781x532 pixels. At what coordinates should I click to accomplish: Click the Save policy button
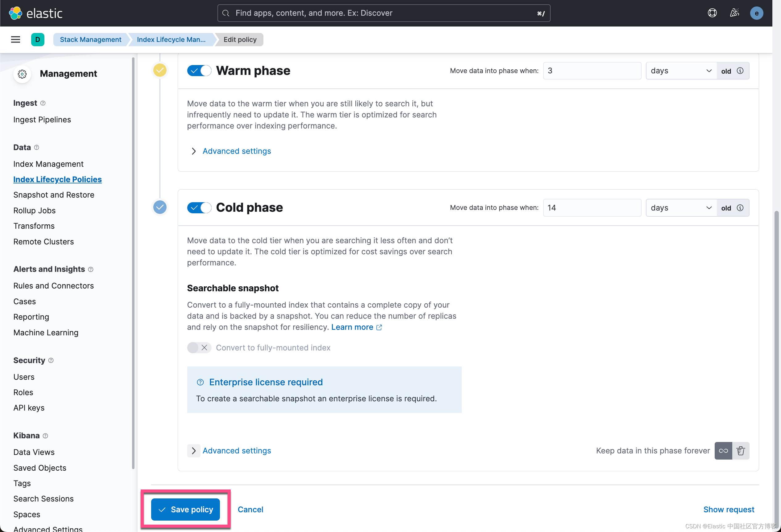click(x=185, y=509)
